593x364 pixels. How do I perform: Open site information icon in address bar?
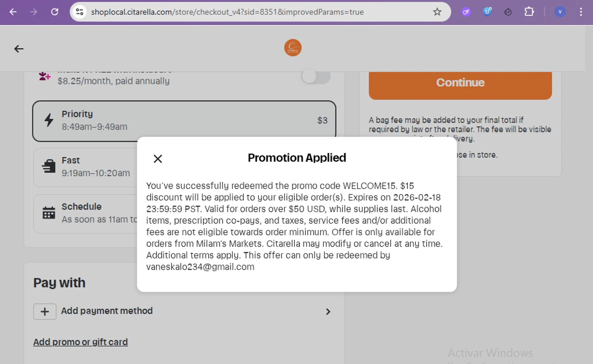80,12
